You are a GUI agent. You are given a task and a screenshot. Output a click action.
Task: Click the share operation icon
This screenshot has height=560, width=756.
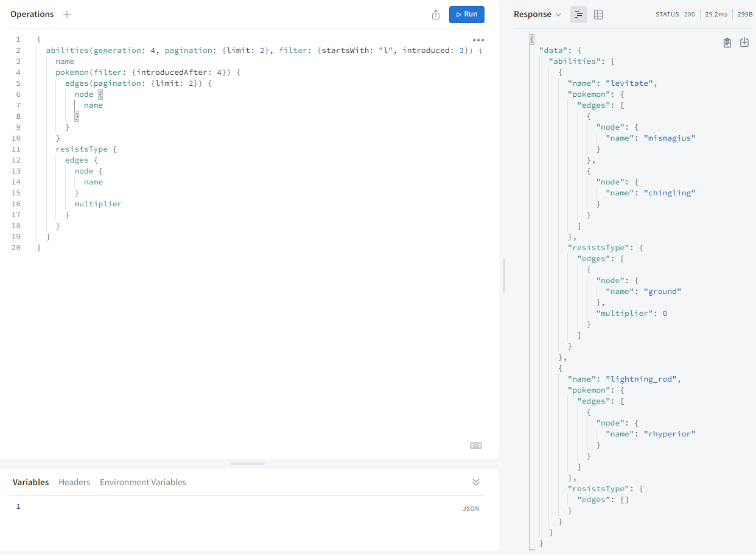(x=436, y=15)
